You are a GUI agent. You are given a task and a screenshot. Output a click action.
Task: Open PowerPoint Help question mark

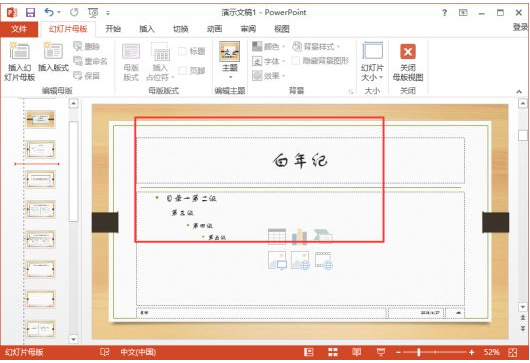(x=444, y=13)
